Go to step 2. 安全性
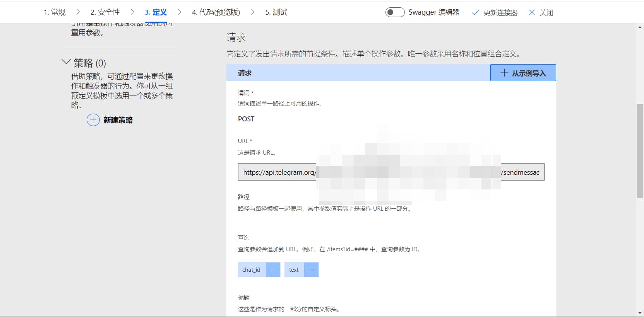The width and height of the screenshot is (644, 317). click(x=105, y=12)
